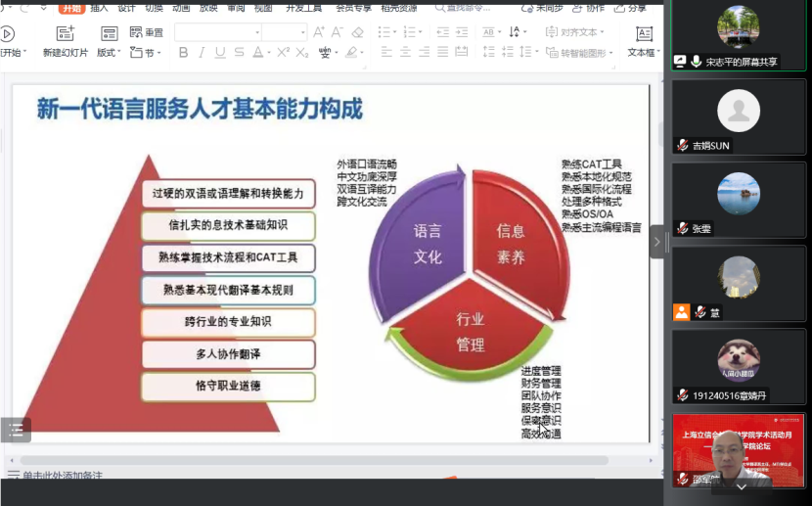Collapse the participant panel with the side arrow
The image size is (812, 506).
[x=657, y=241]
